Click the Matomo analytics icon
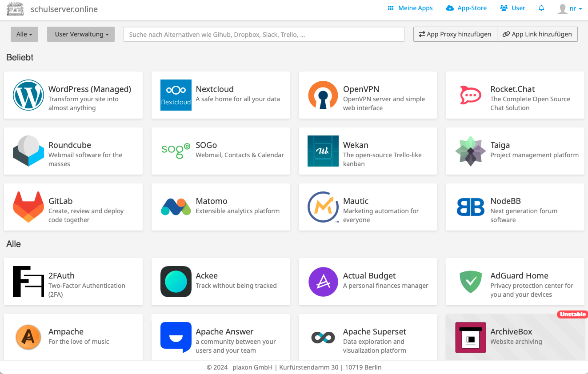The image size is (588, 374). [176, 207]
